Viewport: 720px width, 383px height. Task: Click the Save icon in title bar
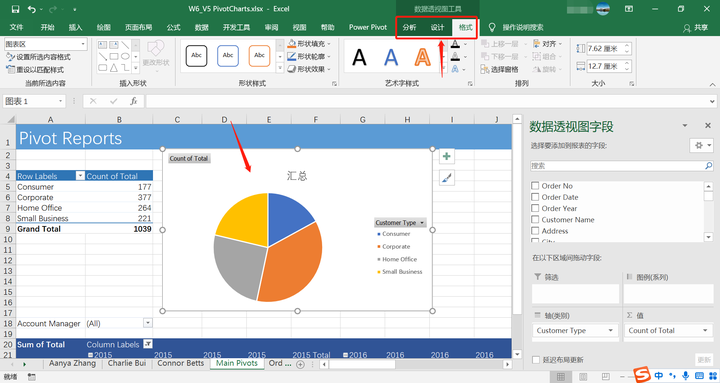coord(15,9)
